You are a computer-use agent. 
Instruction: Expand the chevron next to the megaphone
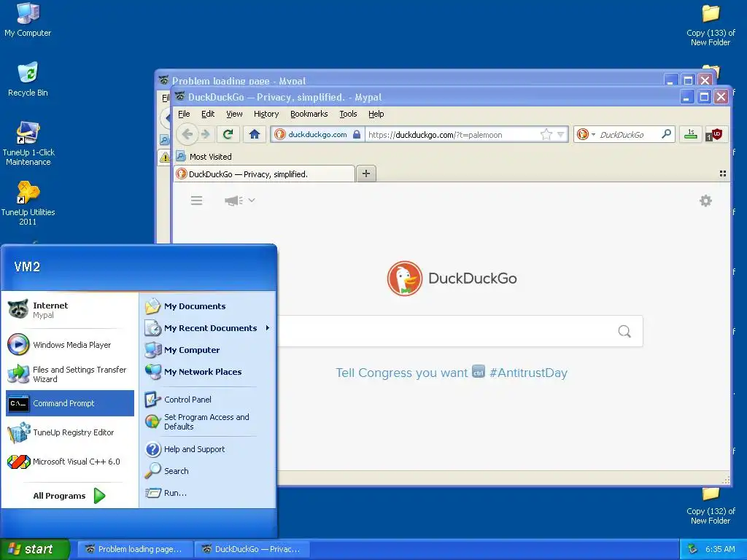(x=252, y=200)
